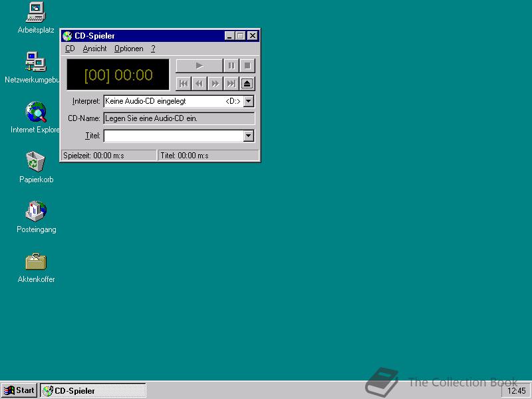Expand the Interpret dropdown arrow

coord(249,101)
